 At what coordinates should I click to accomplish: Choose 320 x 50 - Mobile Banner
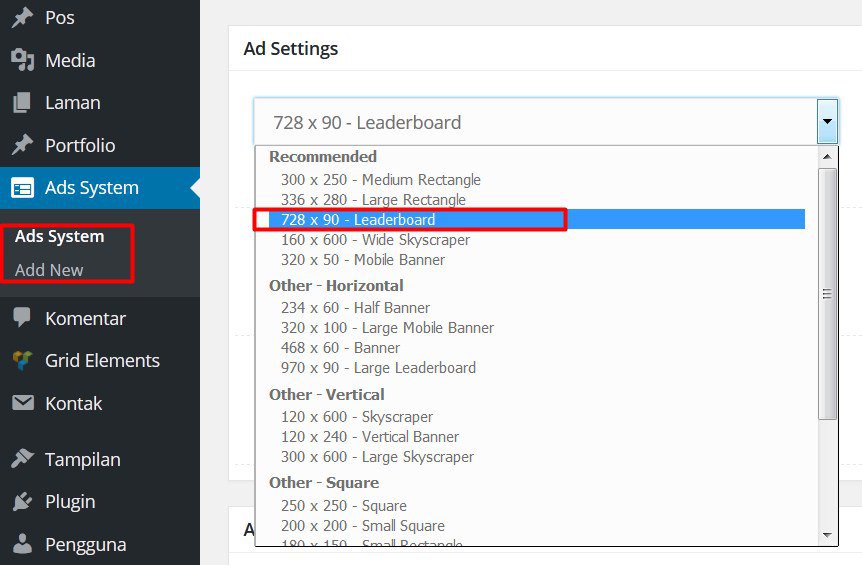(x=362, y=259)
